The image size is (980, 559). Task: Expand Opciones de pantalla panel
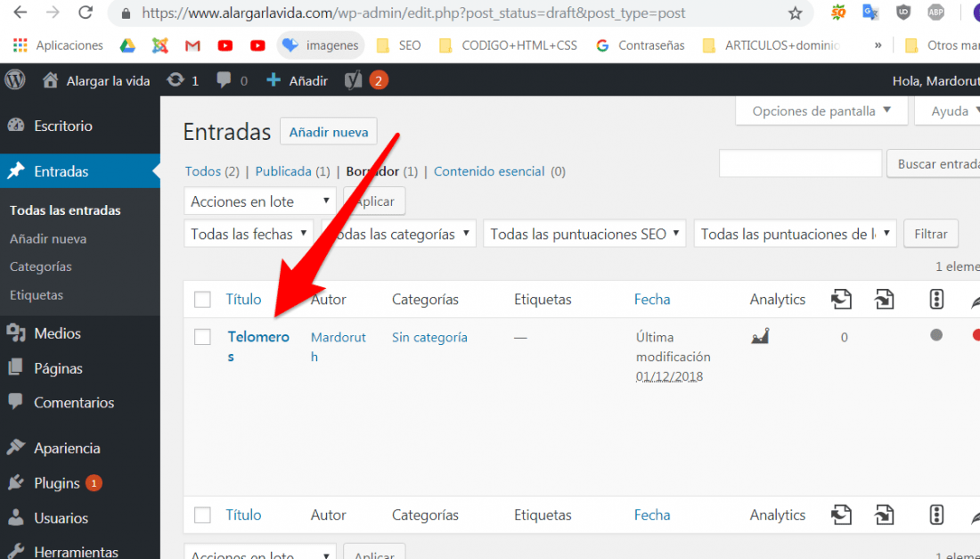821,111
